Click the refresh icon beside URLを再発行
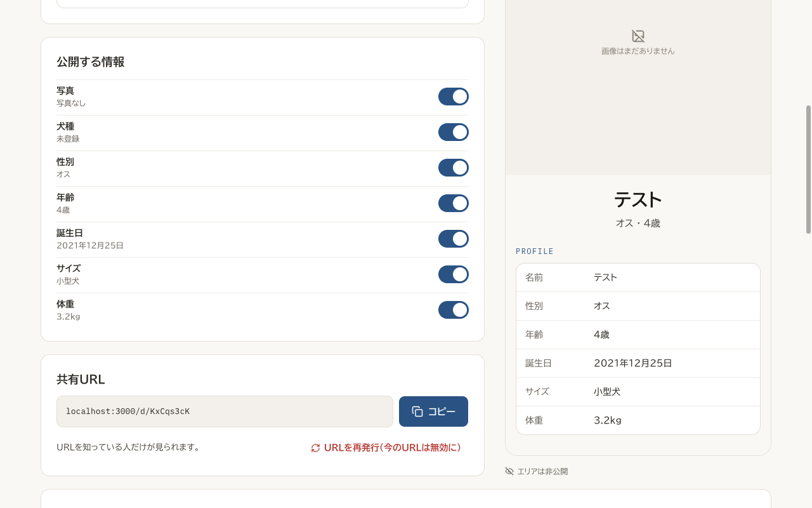 tap(315, 448)
